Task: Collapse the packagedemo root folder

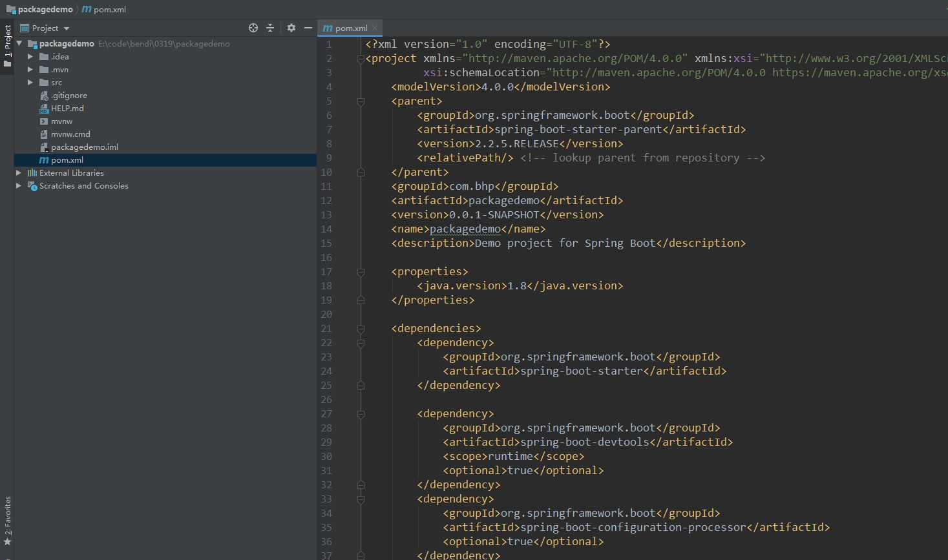Action: [19, 43]
